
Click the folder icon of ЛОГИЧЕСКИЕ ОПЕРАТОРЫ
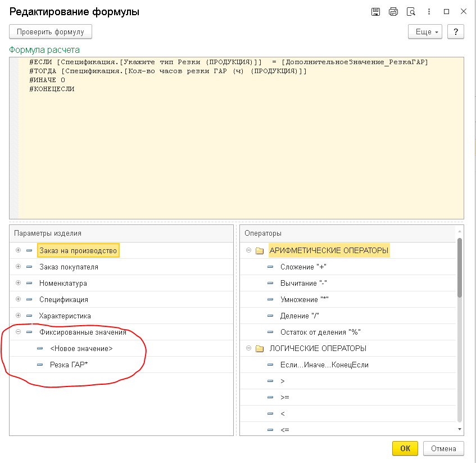(x=260, y=349)
